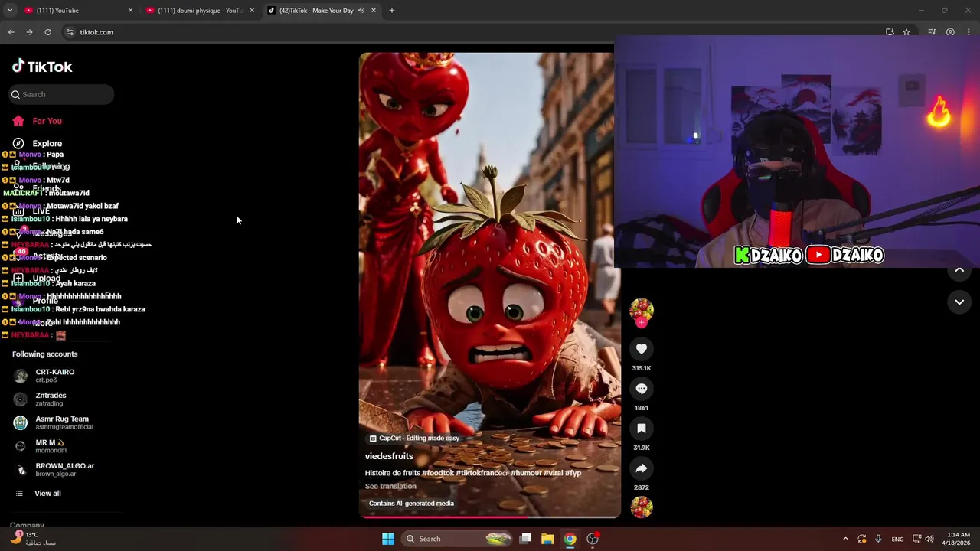Bookmark this page with the star icon
980x551 pixels.
[x=906, y=32]
